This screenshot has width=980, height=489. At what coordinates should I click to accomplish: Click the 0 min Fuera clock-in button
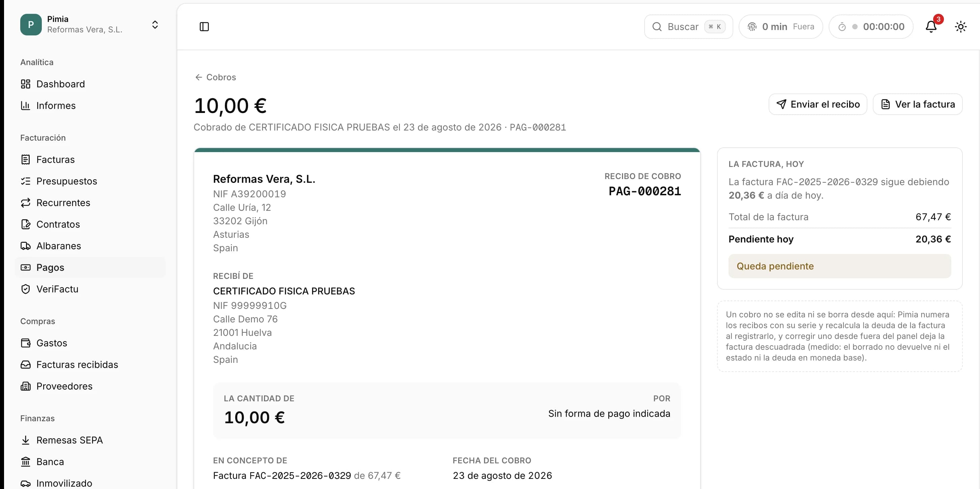781,27
